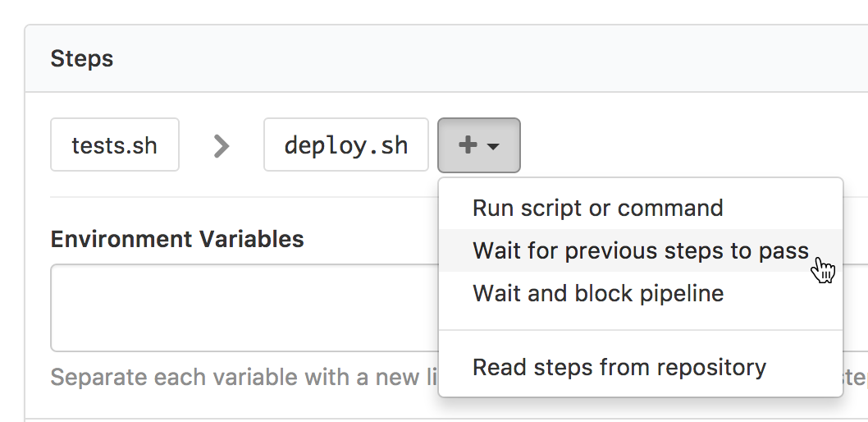Choose Wait and block pipeline

641,293
